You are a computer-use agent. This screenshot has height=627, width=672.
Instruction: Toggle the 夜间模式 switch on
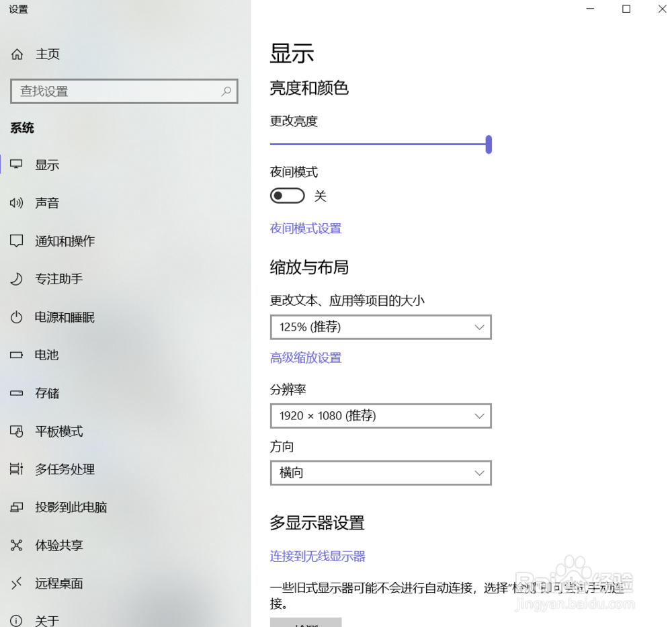(288, 196)
